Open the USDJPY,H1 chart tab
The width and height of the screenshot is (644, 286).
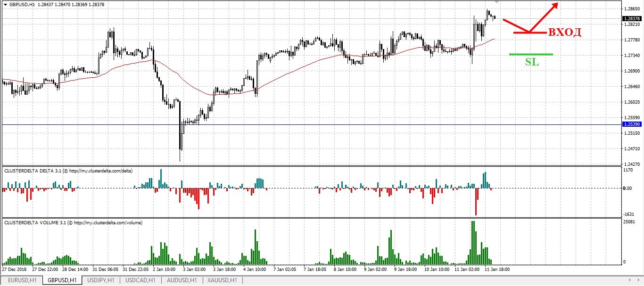[x=101, y=280]
